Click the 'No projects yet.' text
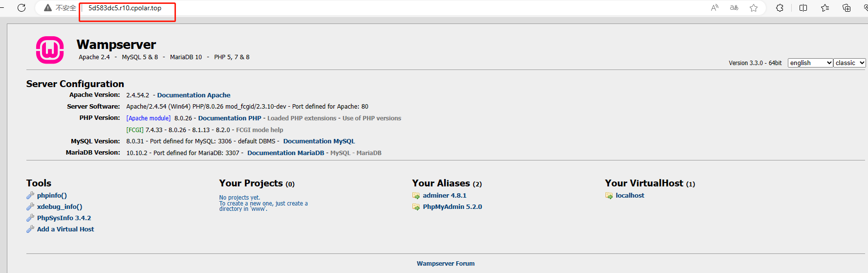868x273 pixels. tap(239, 198)
